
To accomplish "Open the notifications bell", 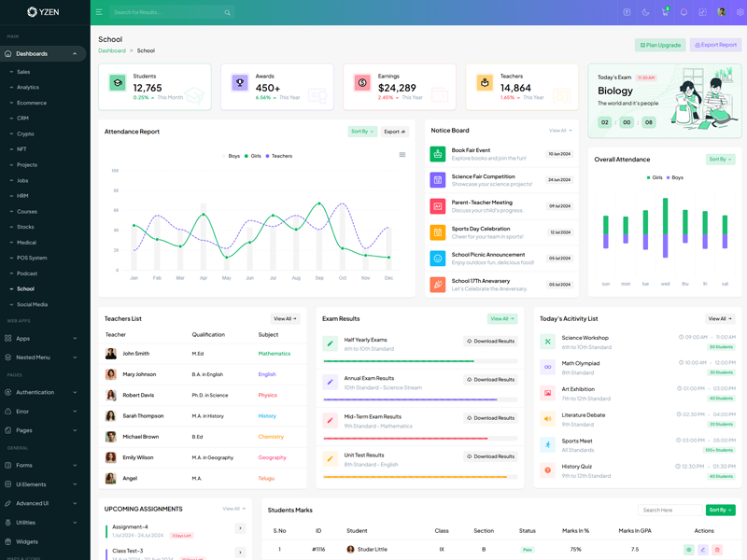I will (x=684, y=12).
